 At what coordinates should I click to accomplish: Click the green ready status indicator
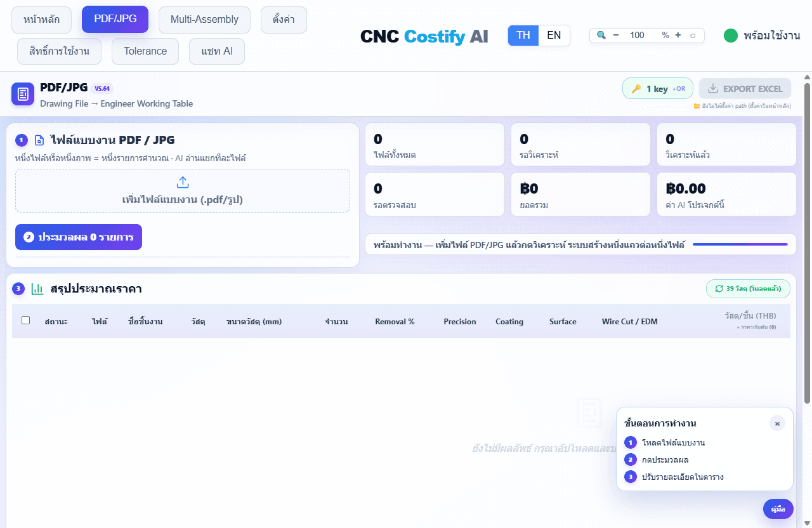(x=731, y=36)
